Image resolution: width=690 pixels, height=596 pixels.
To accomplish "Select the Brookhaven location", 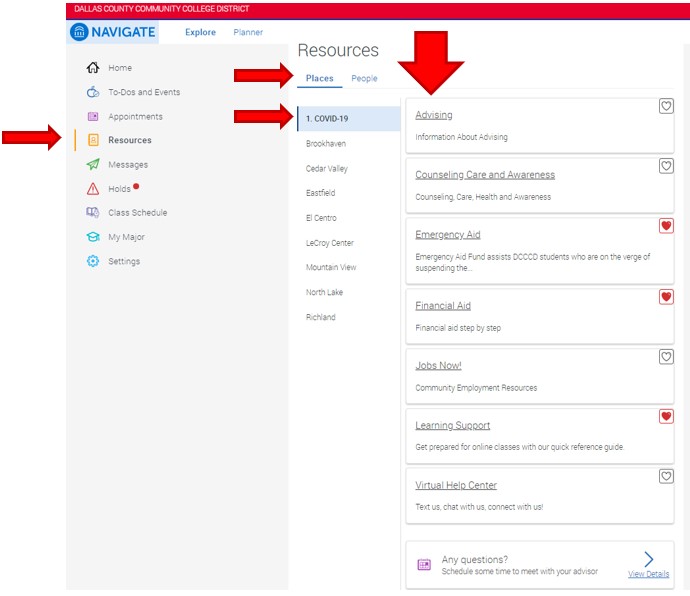I will coord(326,143).
